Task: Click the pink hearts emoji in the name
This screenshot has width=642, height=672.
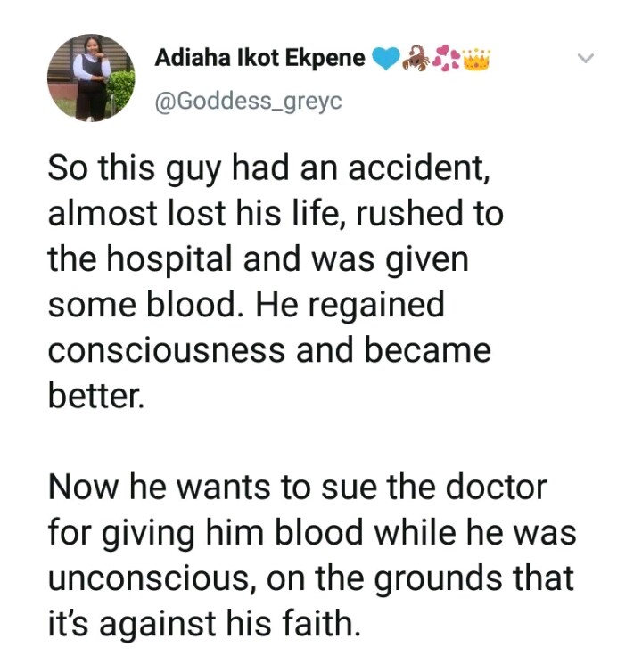Action: pyautogui.click(x=444, y=60)
